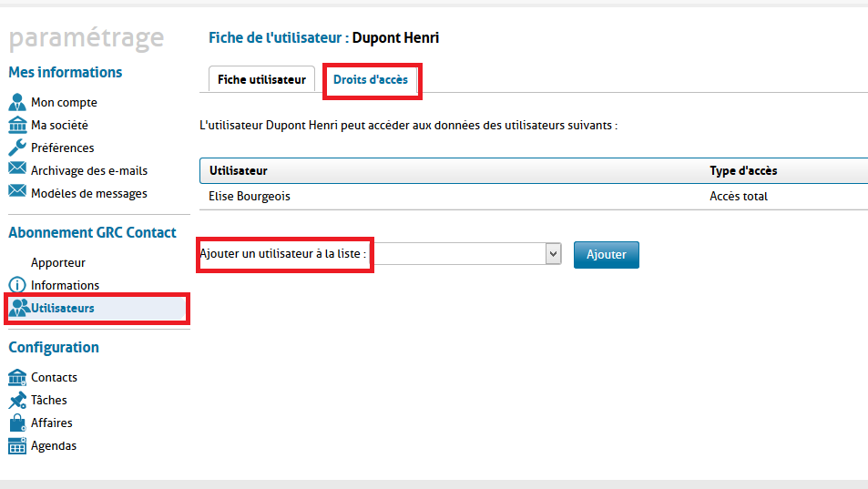
Task: Select the Elise Bourgeois user row
Action: pyautogui.click(x=250, y=197)
